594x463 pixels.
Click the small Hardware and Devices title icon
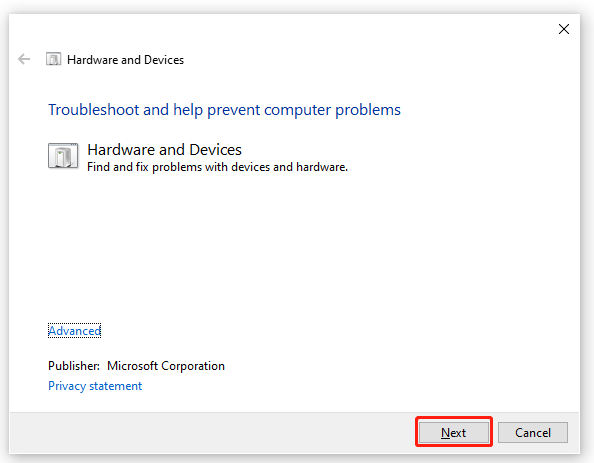[53, 59]
